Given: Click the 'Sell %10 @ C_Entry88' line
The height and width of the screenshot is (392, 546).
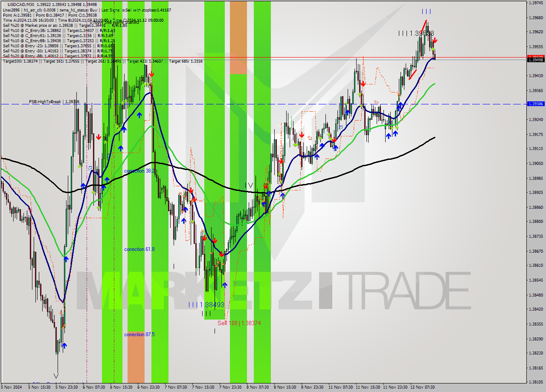Looking at the screenshot, I should point(59,41).
